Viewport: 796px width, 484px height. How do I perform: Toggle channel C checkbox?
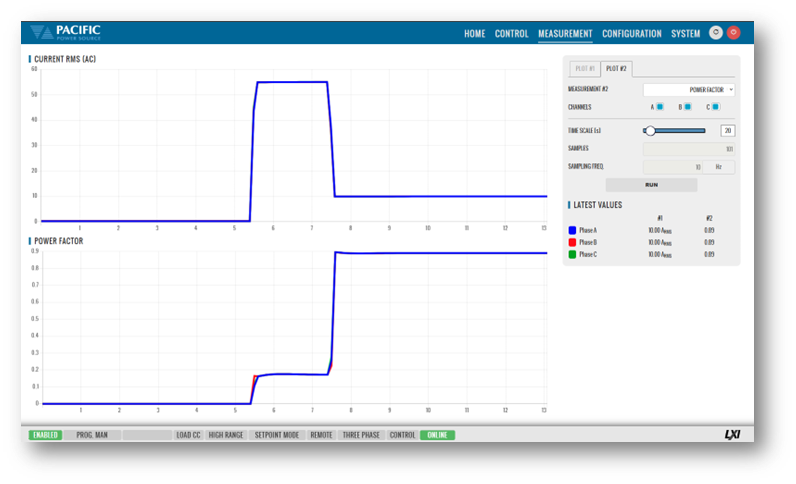(x=716, y=107)
